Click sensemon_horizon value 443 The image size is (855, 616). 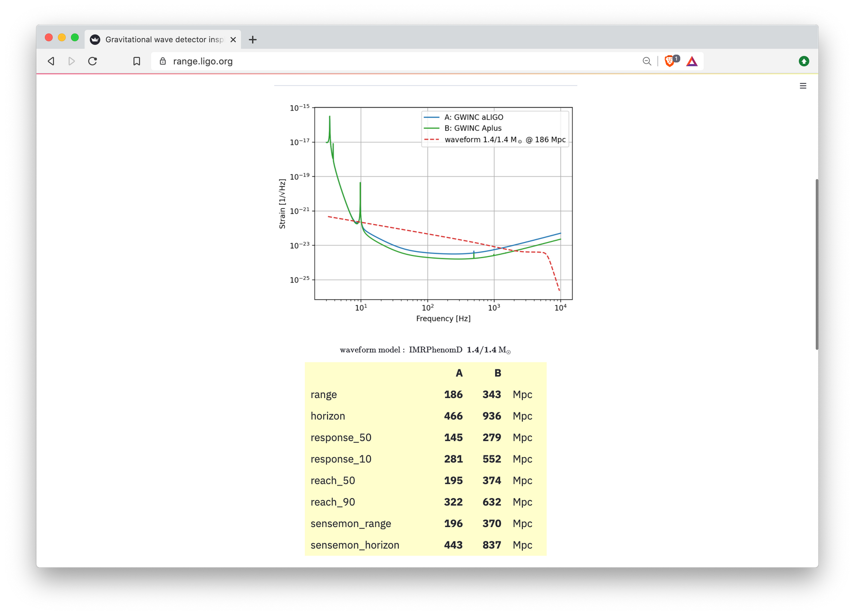click(x=453, y=545)
